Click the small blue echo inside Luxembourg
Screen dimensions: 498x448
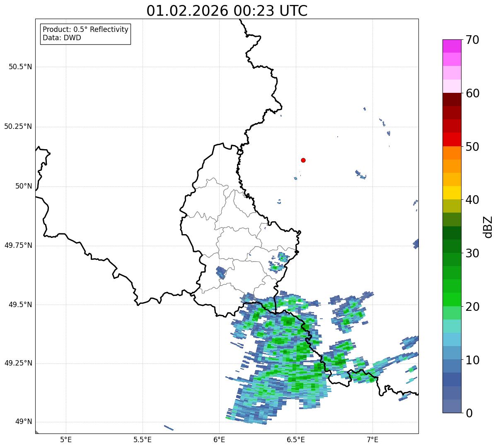(x=221, y=273)
